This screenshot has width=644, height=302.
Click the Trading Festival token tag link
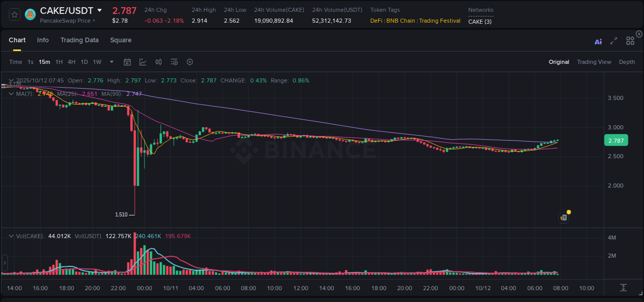[x=440, y=21]
